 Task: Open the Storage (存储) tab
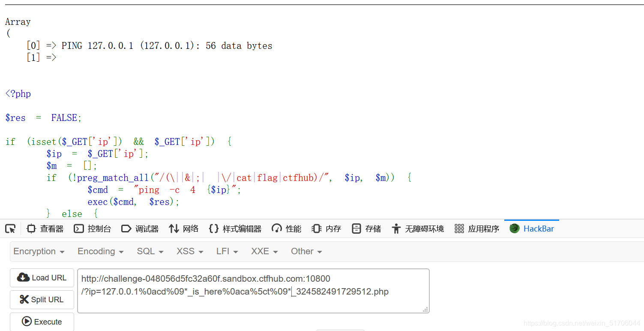pyautogui.click(x=366, y=229)
